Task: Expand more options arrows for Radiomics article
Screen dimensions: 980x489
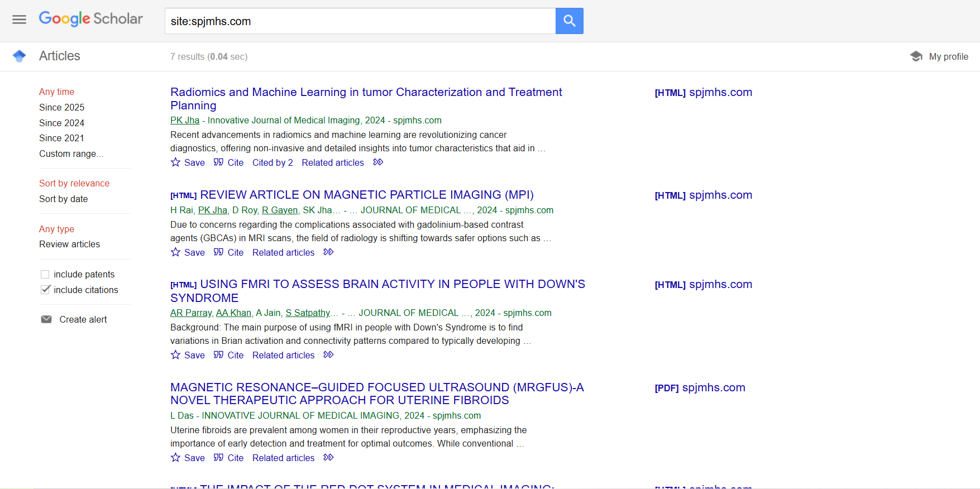Action: click(378, 162)
